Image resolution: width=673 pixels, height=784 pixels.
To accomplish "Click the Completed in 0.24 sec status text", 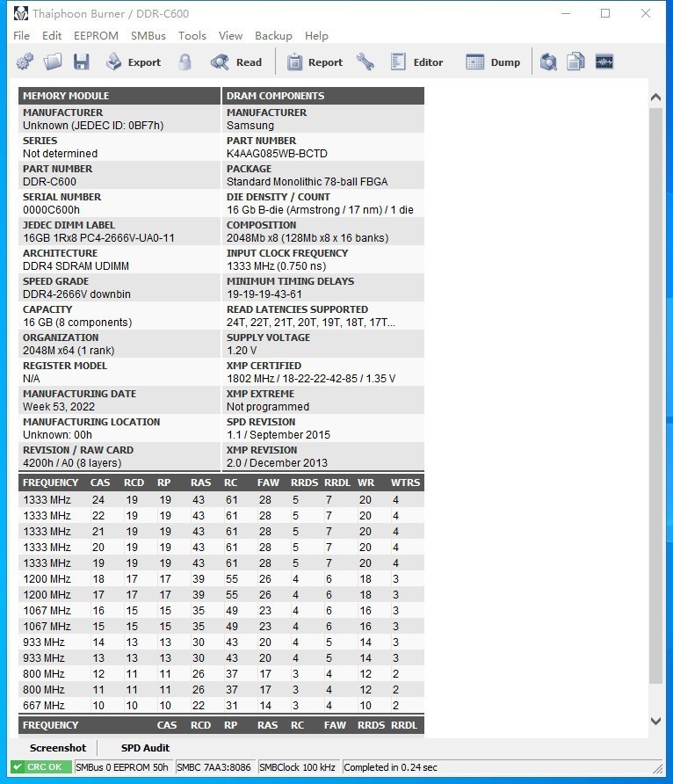I will point(390,767).
